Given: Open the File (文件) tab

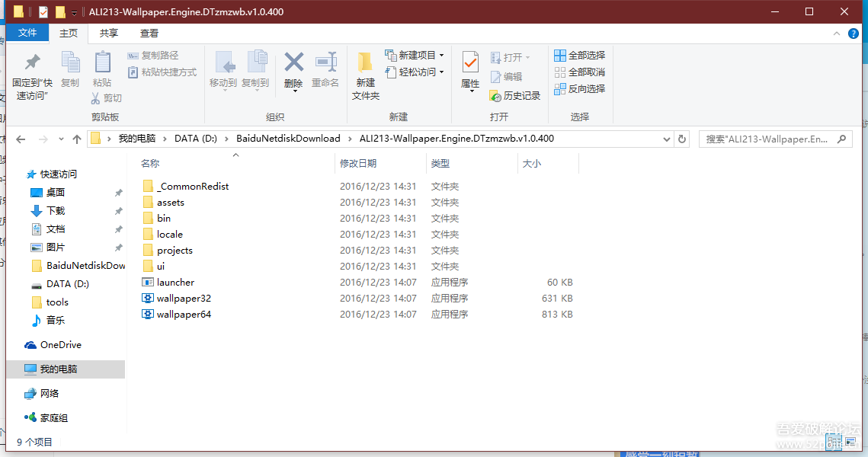Looking at the screenshot, I should pyautogui.click(x=27, y=33).
